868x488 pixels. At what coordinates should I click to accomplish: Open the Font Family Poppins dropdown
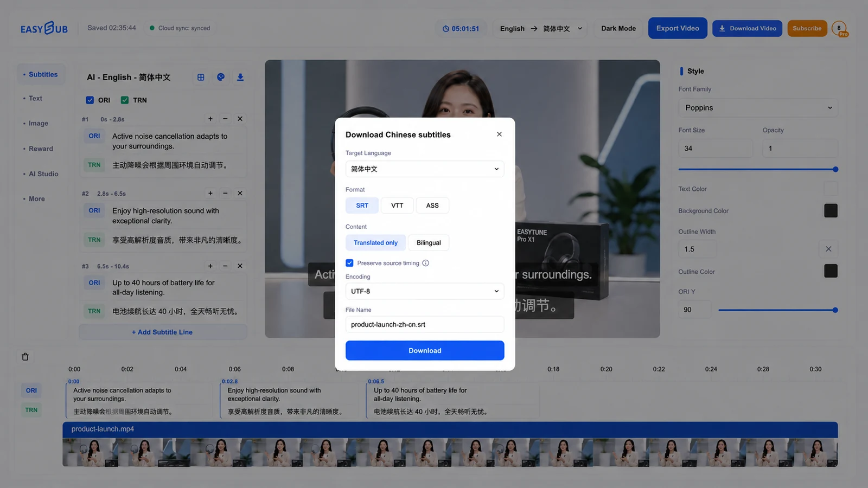[758, 107]
